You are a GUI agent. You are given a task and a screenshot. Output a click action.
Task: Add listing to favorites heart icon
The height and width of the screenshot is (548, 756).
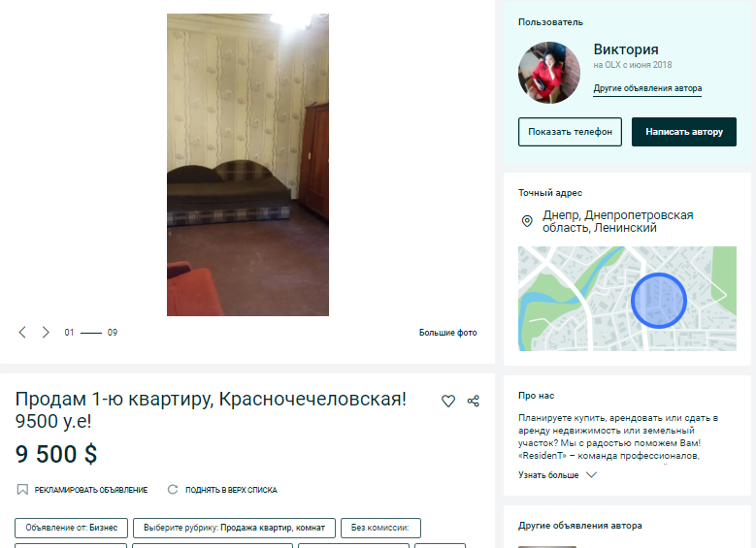[x=448, y=401]
